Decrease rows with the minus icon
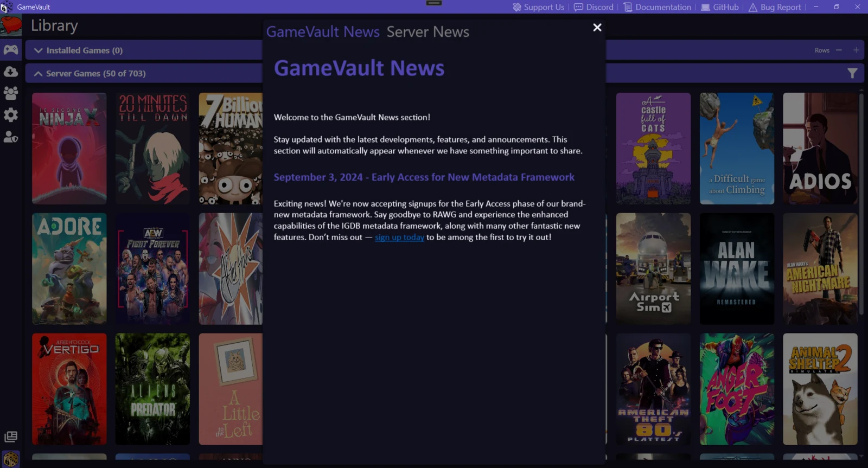The height and width of the screenshot is (468, 868). point(839,50)
